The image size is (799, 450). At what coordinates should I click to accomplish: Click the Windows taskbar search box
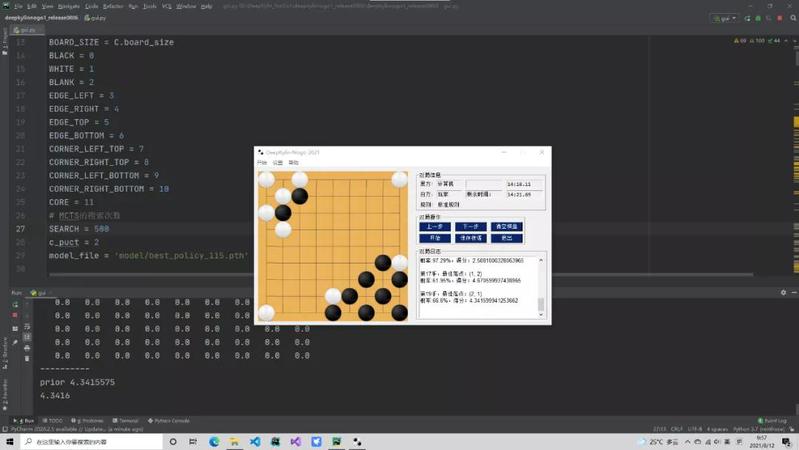click(90, 441)
